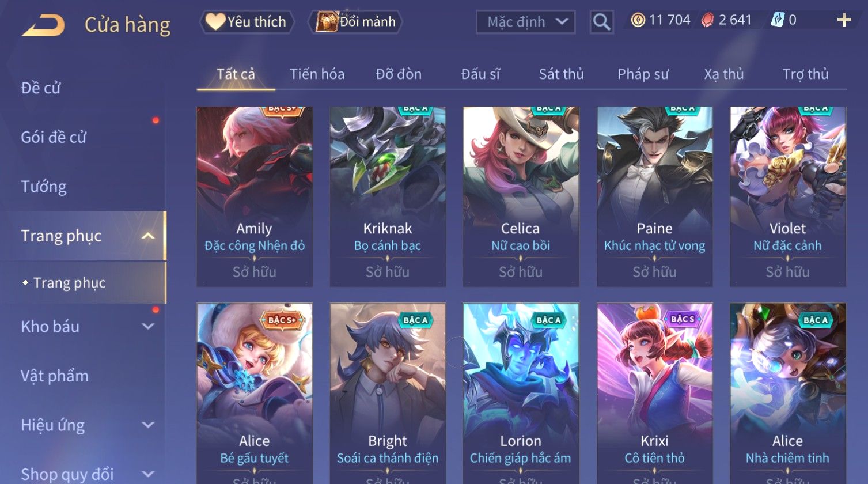Expand the Hiệu ứng sidebar section

(x=148, y=425)
